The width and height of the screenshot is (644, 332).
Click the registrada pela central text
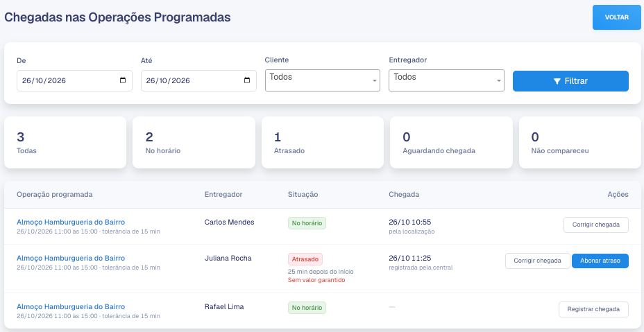coord(421,268)
